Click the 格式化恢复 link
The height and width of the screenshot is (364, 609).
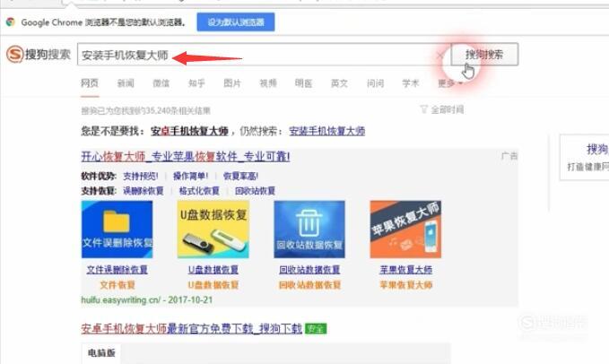(199, 191)
